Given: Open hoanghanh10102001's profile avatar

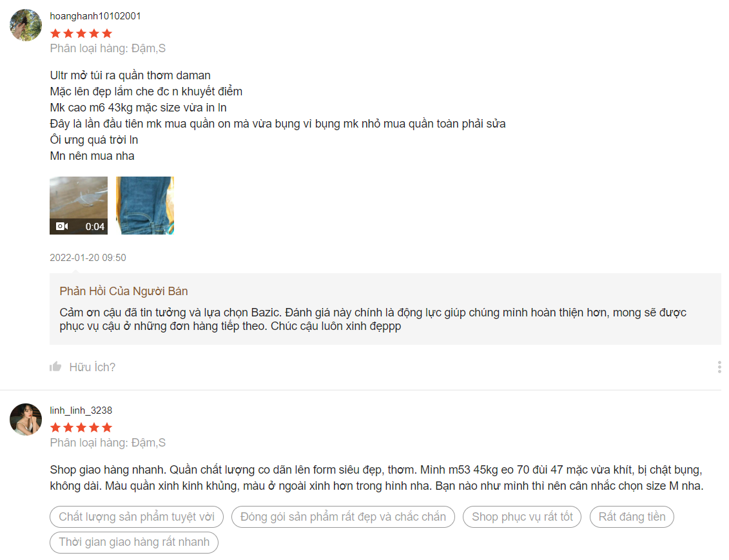Looking at the screenshot, I should 26,25.
